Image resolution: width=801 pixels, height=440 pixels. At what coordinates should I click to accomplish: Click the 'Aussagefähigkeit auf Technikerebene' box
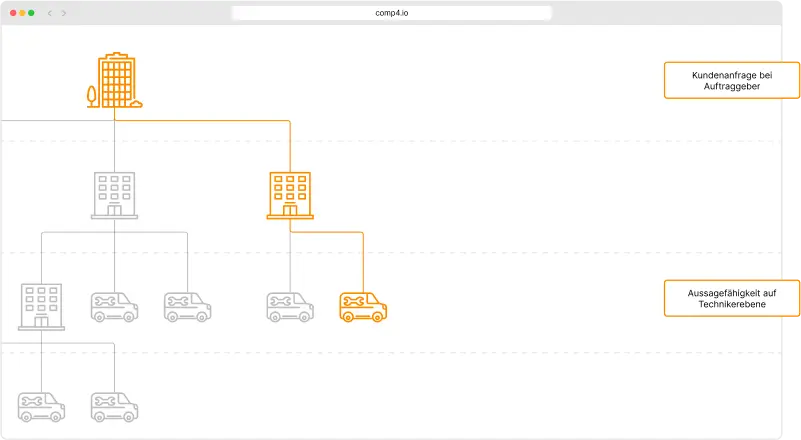(x=732, y=298)
